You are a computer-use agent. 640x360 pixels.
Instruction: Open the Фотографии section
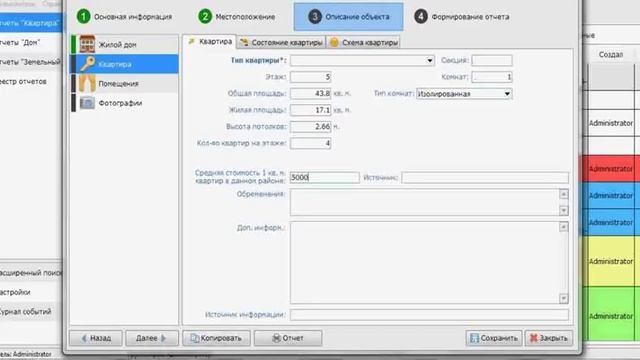click(125, 103)
